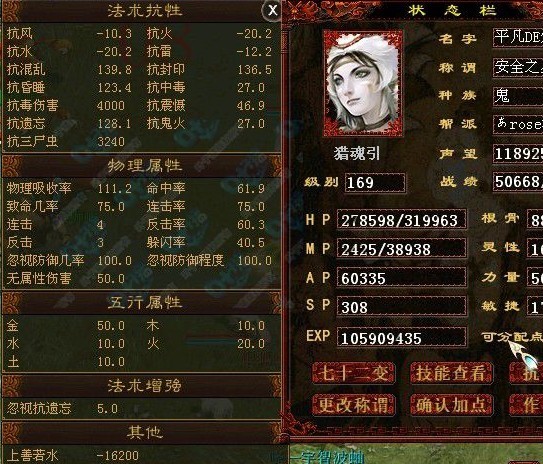Select the 级别 field showing 169

coord(375,182)
